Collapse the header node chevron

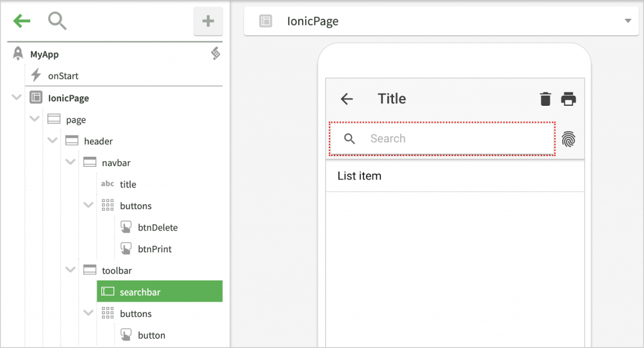pyautogui.click(x=52, y=141)
